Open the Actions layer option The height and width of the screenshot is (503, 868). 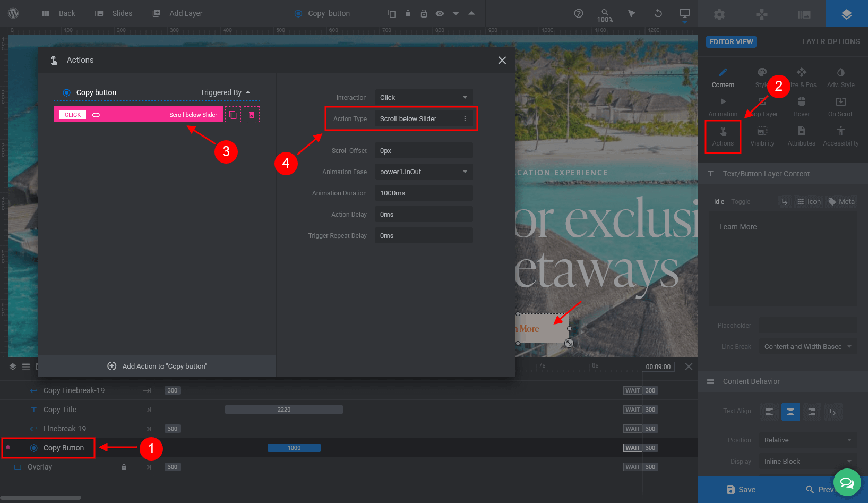[x=723, y=137]
